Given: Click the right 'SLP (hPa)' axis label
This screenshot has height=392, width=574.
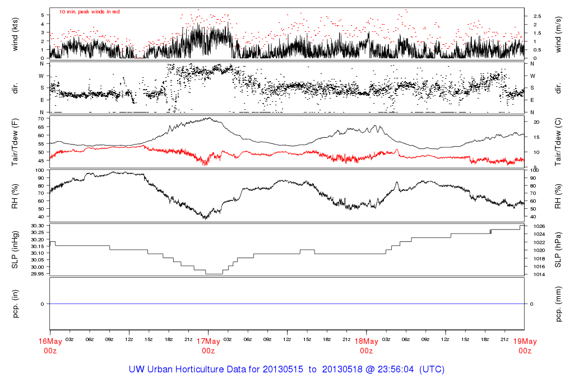Looking at the screenshot, I should click(558, 250).
